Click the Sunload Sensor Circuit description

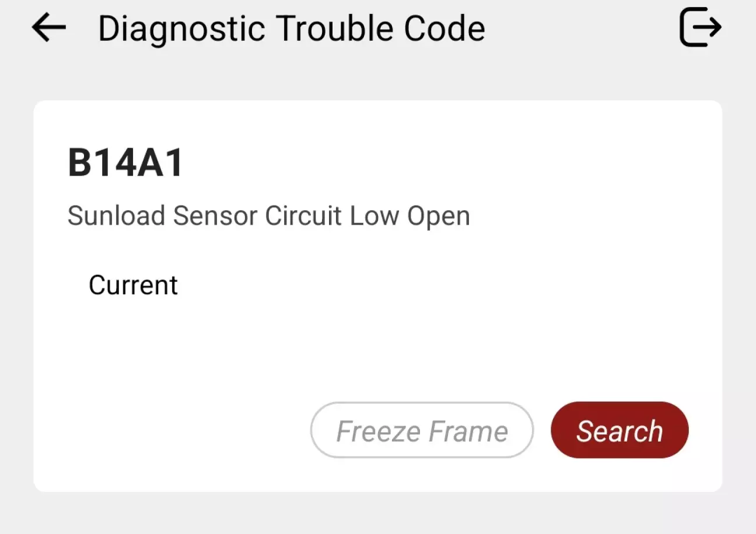268,216
